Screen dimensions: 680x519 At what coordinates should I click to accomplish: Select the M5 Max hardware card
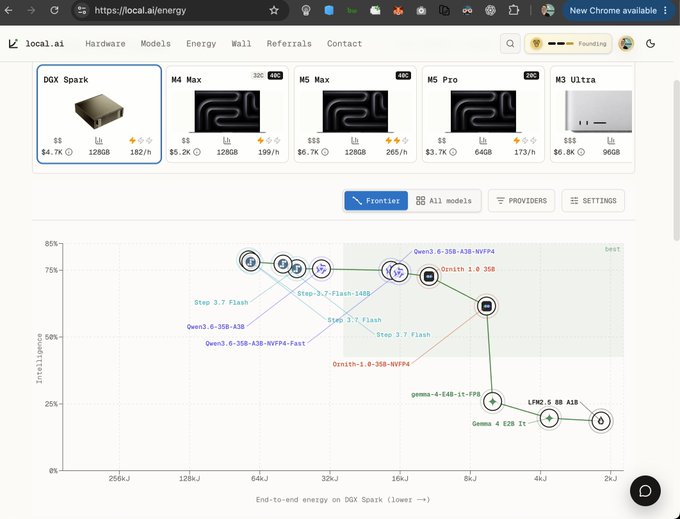[x=355, y=114]
